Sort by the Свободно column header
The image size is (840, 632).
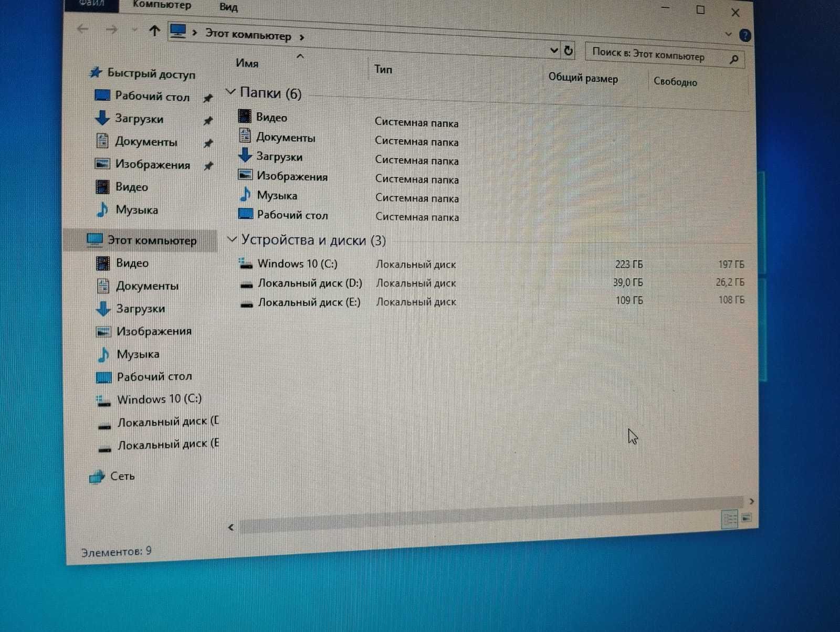[675, 81]
